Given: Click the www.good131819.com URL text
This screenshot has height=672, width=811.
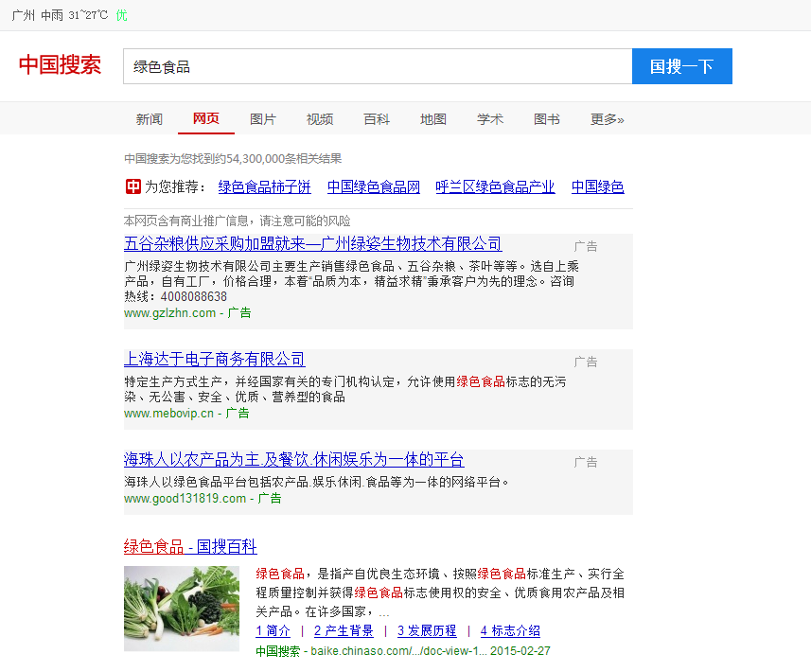Looking at the screenshot, I should coord(185,498).
